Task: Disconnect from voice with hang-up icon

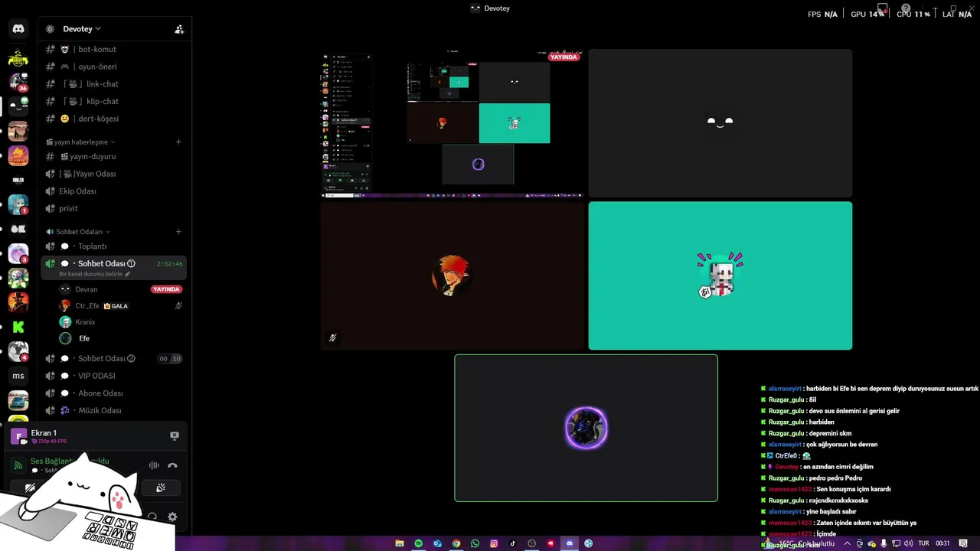Action: coord(172,465)
